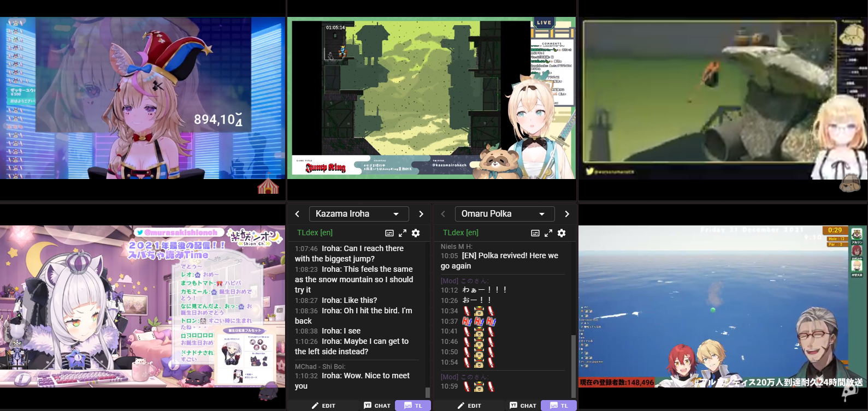Go to previous stream before Kazama Iroha
Screen dimensions: 868x411
[x=297, y=214]
